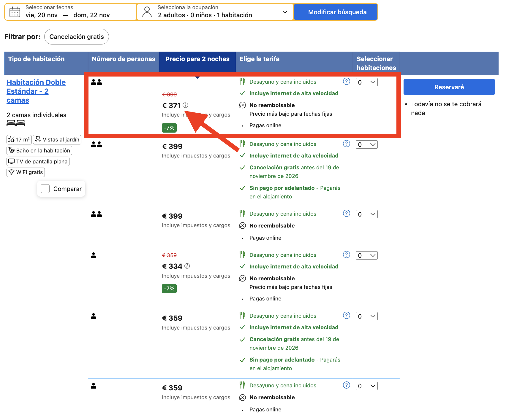Open the help icon for the € 399 non-refundable rate

(347, 213)
